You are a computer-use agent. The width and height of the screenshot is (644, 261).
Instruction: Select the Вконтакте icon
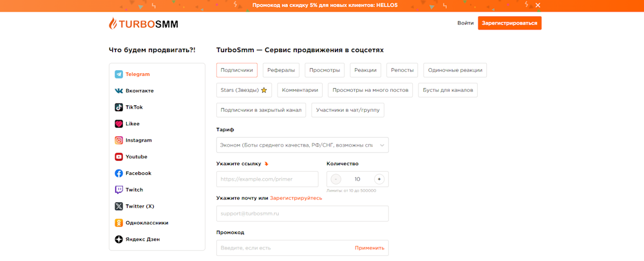(118, 91)
